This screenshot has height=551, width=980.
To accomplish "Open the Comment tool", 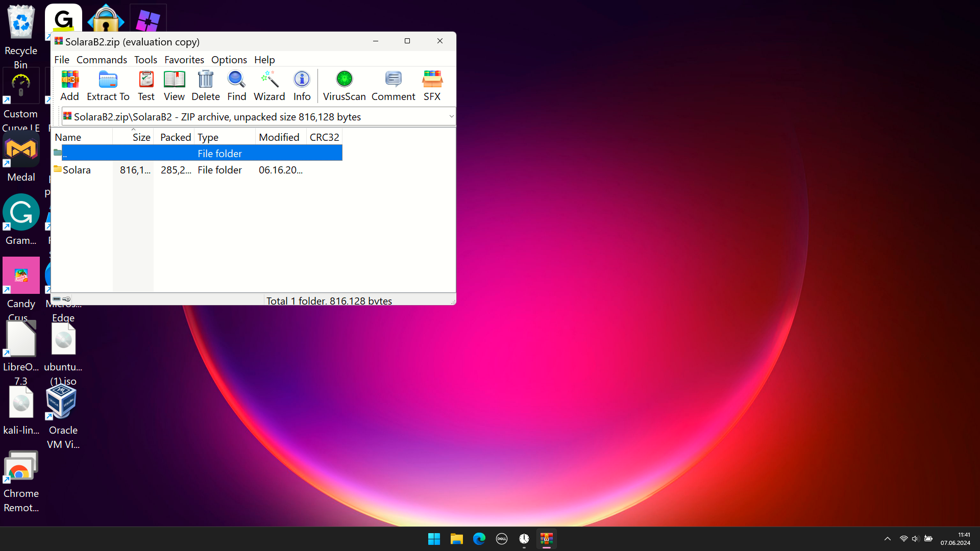I will 394,86.
